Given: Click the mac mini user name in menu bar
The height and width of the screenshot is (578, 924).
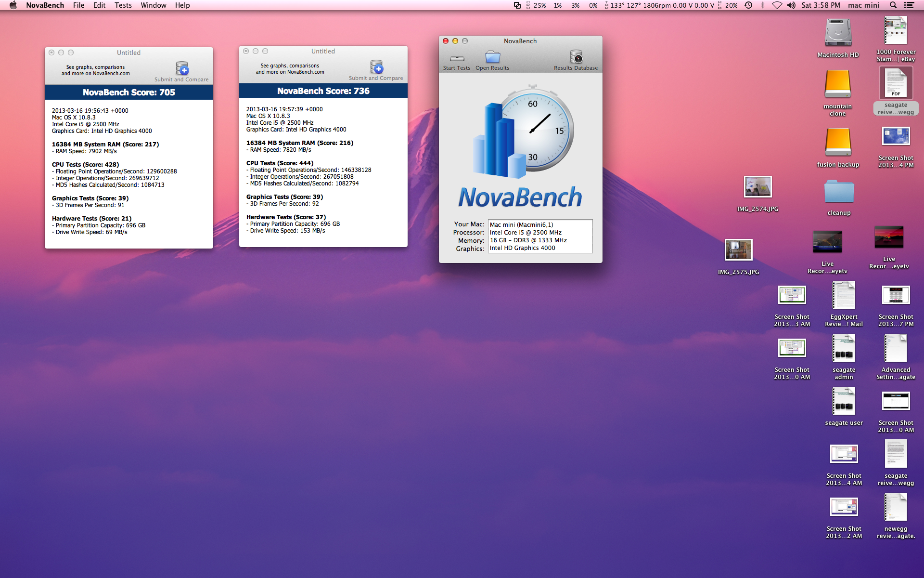Looking at the screenshot, I should coord(863,5).
